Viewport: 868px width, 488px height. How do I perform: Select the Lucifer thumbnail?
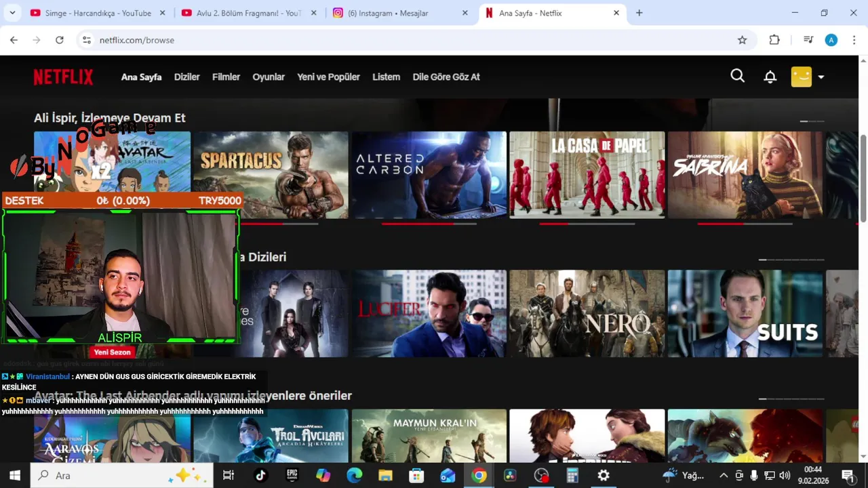pyautogui.click(x=429, y=314)
